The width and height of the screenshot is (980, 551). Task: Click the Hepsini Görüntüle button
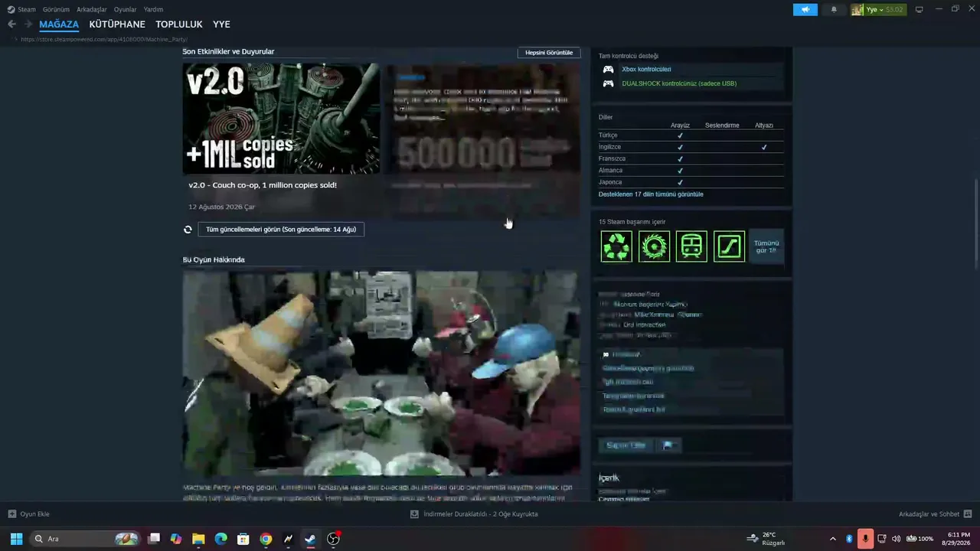click(549, 53)
